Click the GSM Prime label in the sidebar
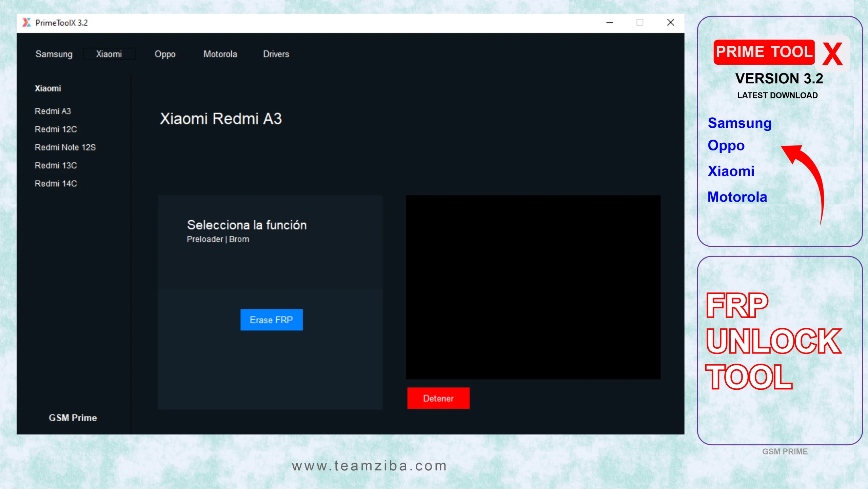The width and height of the screenshot is (868, 489). click(73, 417)
